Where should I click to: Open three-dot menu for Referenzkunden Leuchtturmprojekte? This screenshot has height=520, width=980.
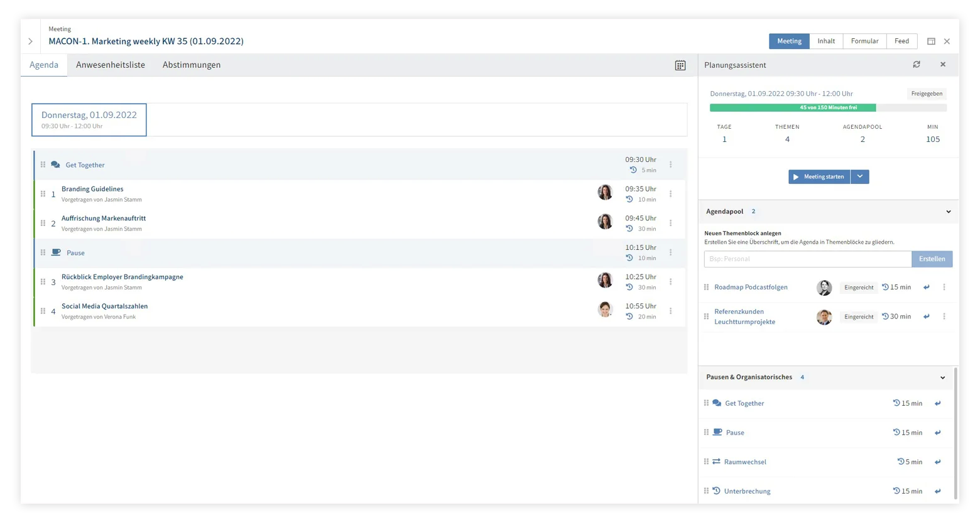(944, 317)
